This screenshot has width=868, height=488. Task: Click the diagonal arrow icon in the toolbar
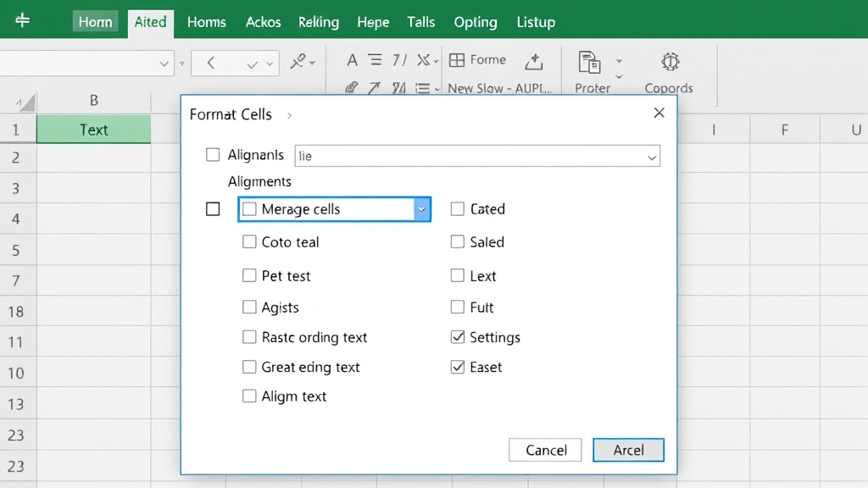tap(374, 87)
